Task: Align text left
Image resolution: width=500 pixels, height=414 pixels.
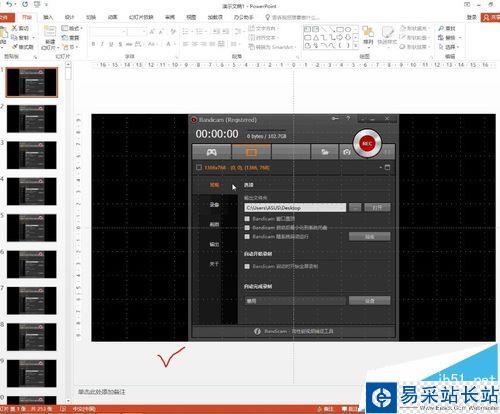Action: [x=186, y=44]
